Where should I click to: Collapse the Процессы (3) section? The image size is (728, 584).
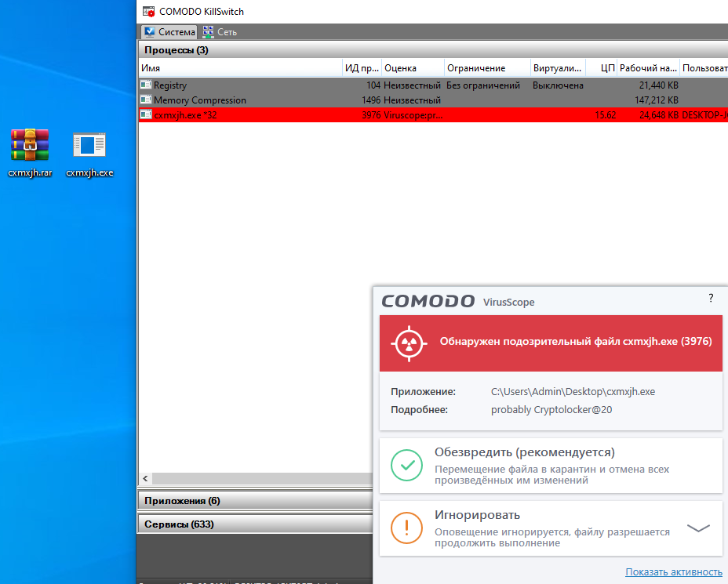[433, 49]
